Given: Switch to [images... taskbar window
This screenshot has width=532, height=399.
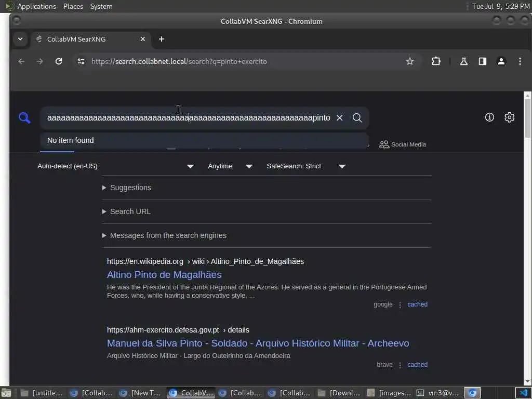Looking at the screenshot, I should click(x=390, y=393).
